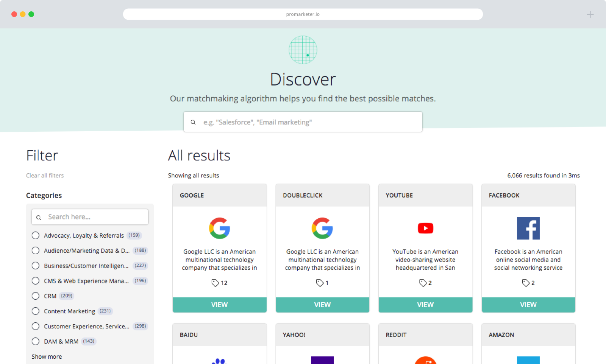
Task: Click the YOUTUBE card title
Action: tap(399, 196)
